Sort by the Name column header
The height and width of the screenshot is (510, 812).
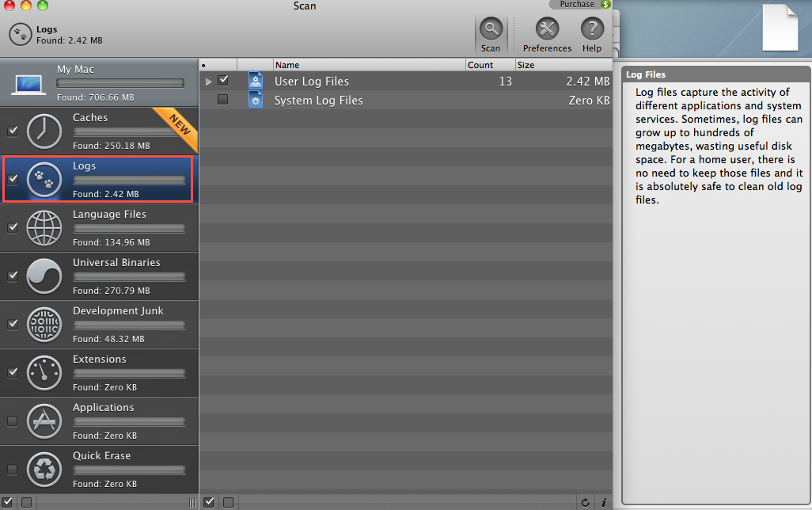pyautogui.click(x=370, y=65)
